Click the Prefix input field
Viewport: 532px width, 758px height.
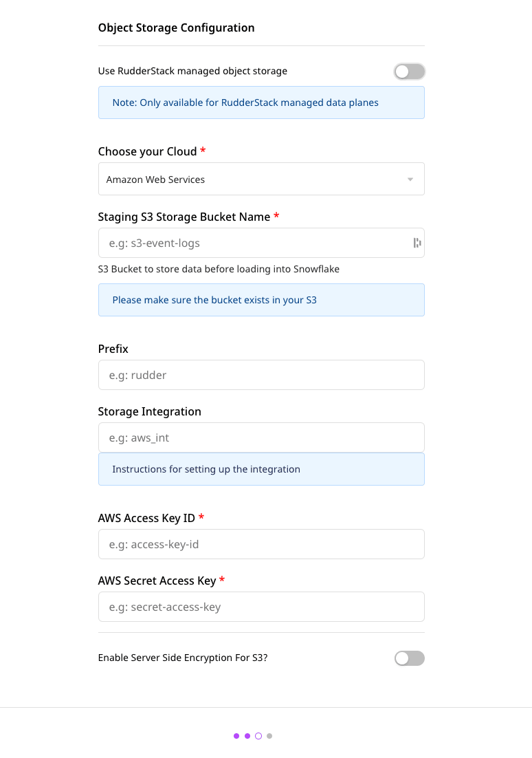pos(261,375)
